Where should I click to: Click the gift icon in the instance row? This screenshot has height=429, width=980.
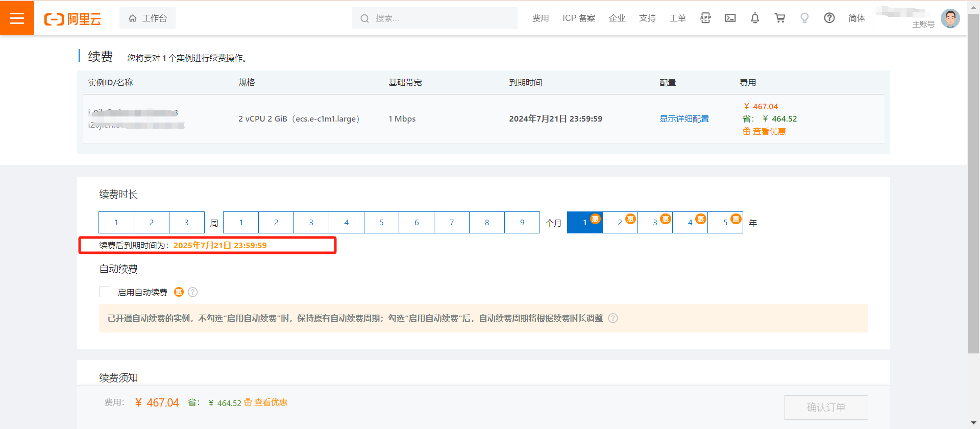click(746, 132)
